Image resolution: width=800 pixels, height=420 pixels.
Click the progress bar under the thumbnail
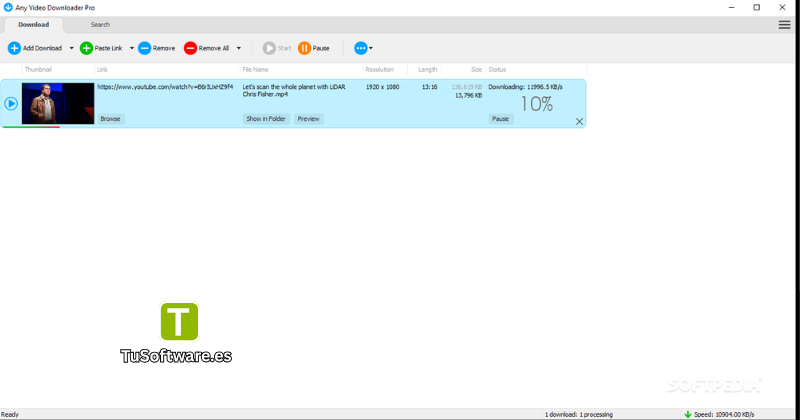pos(31,127)
